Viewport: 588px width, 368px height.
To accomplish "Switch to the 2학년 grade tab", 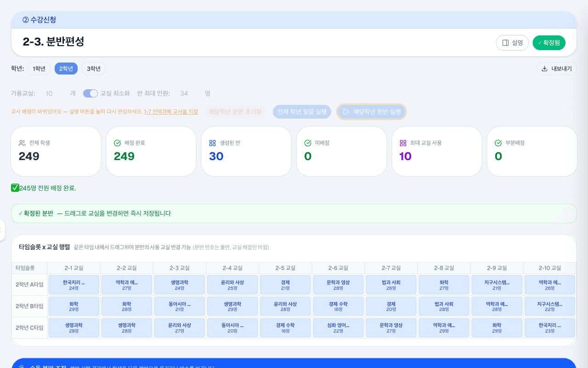I will coord(66,69).
